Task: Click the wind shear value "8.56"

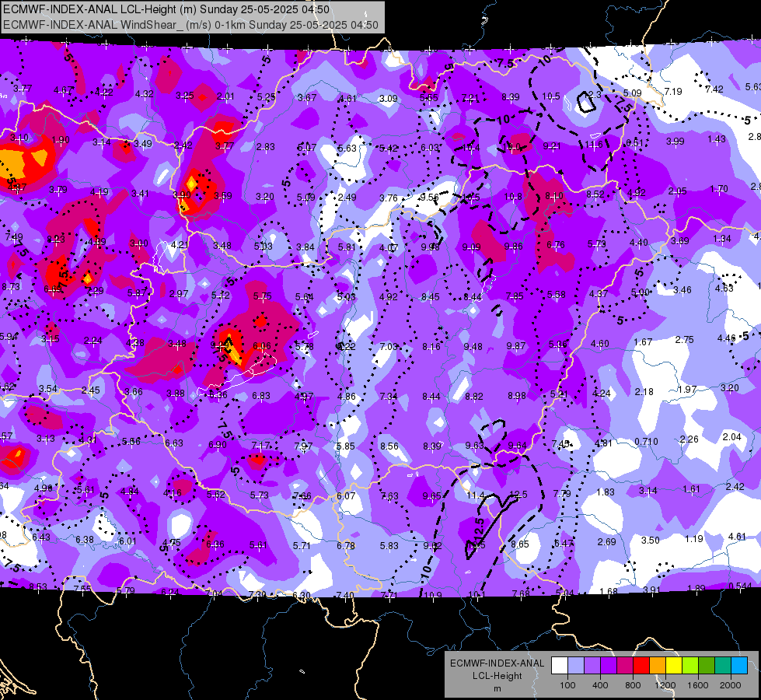Action: point(389,446)
